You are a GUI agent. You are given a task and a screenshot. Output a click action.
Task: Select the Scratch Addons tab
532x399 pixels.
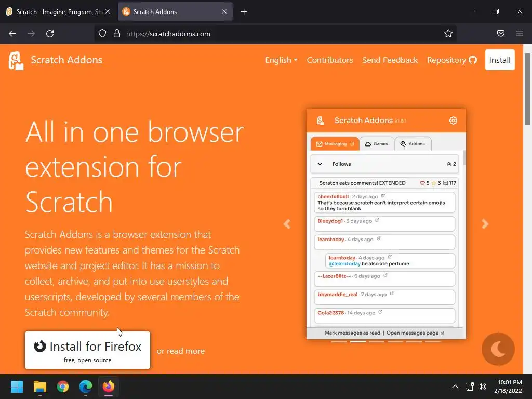[x=176, y=11]
